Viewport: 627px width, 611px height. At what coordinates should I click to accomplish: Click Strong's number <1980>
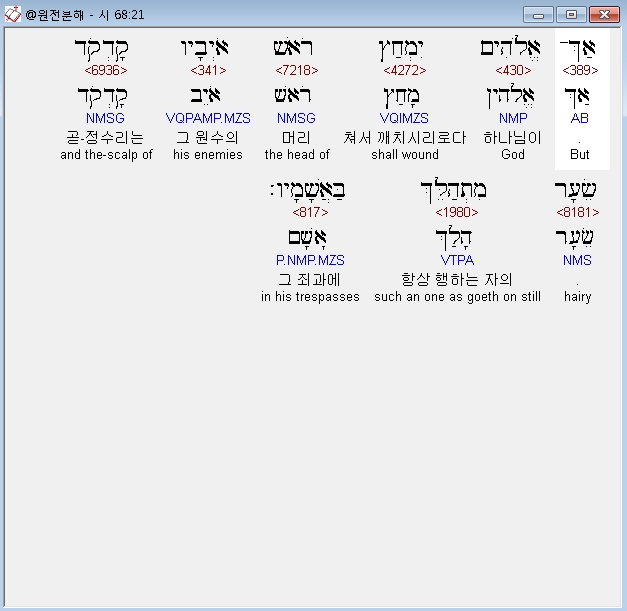pyautogui.click(x=457, y=212)
